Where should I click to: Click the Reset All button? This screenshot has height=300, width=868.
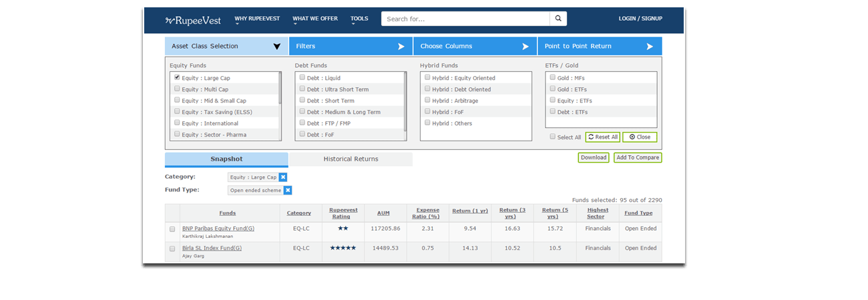[602, 137]
